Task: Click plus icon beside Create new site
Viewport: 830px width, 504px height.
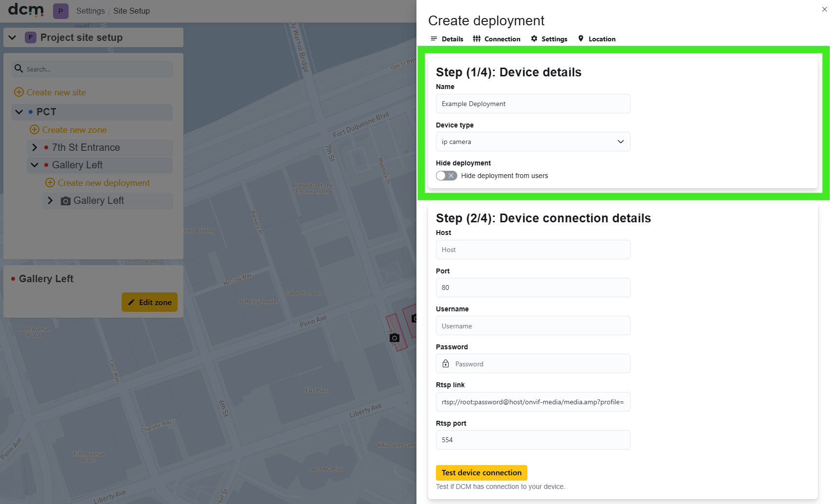Action: [x=19, y=92]
